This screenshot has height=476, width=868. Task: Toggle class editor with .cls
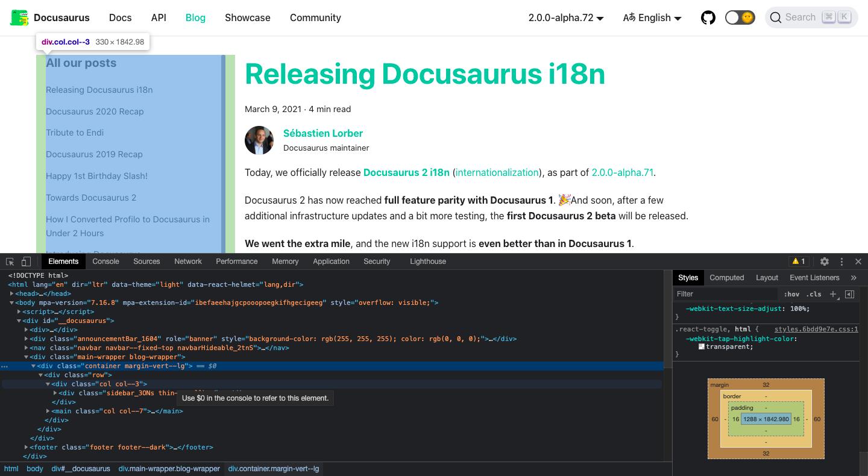pyautogui.click(x=813, y=293)
